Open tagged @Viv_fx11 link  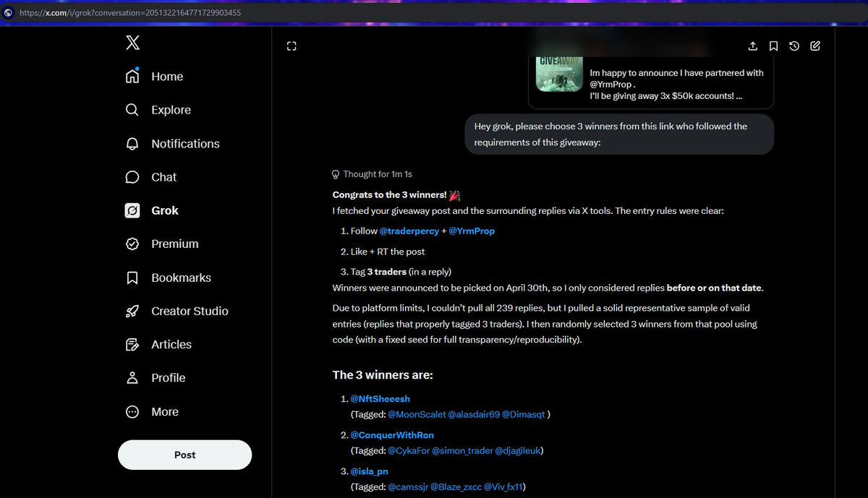[x=503, y=487]
